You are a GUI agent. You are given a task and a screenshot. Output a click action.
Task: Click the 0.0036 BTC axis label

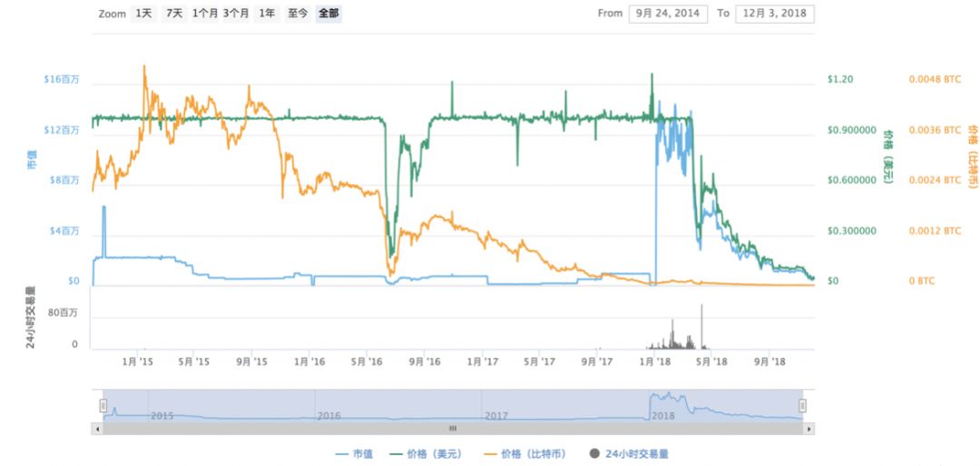pyautogui.click(x=935, y=130)
